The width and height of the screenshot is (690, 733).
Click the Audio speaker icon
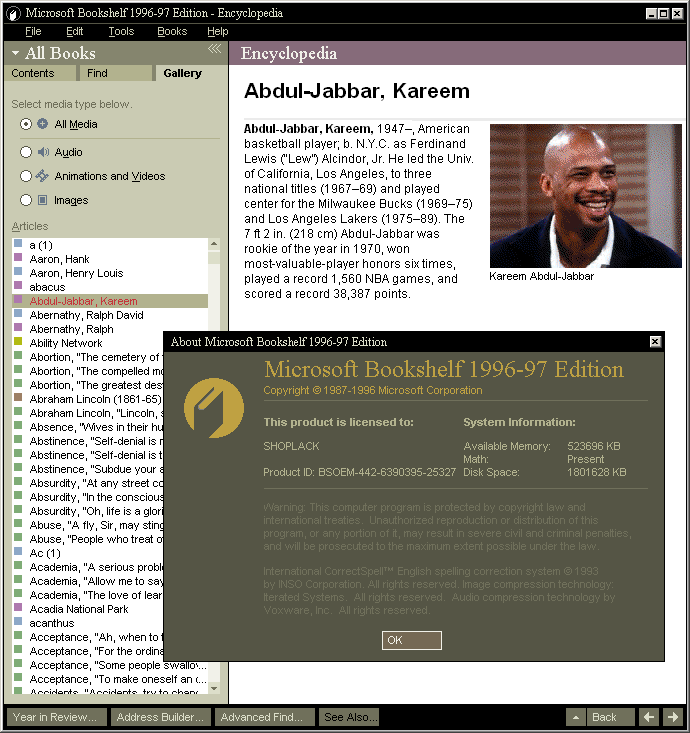[x=43, y=152]
